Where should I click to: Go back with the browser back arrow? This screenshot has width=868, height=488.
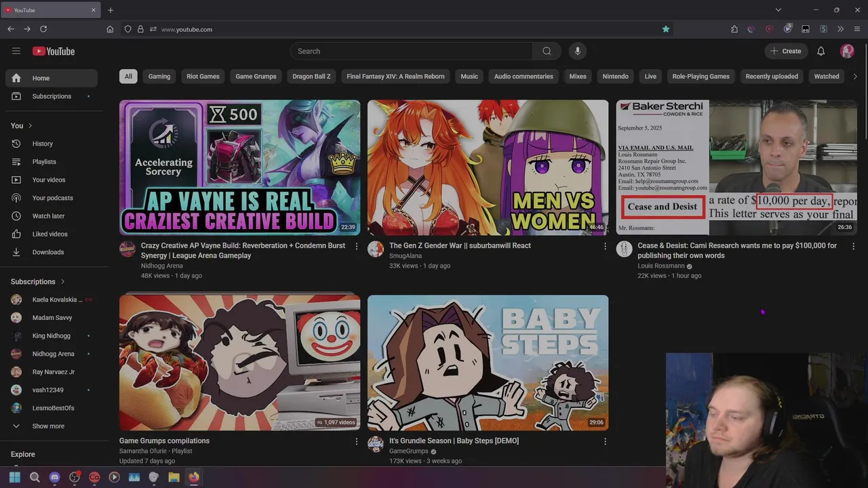coord(10,29)
